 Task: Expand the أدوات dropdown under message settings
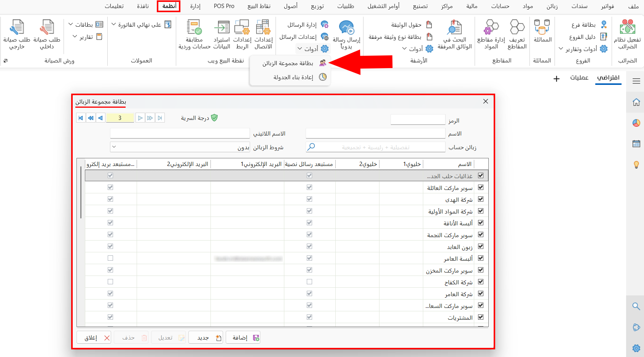click(312, 49)
